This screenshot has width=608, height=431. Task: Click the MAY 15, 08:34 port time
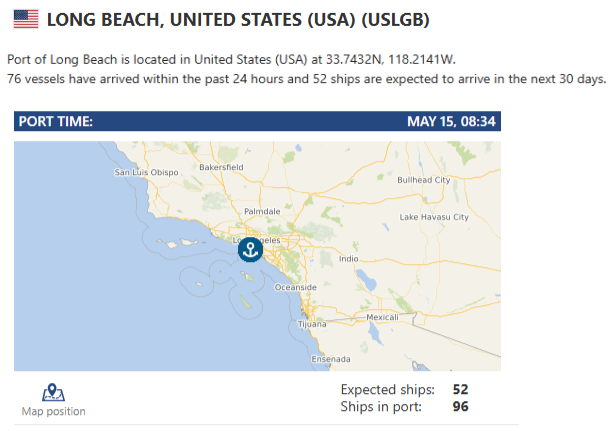coord(451,121)
